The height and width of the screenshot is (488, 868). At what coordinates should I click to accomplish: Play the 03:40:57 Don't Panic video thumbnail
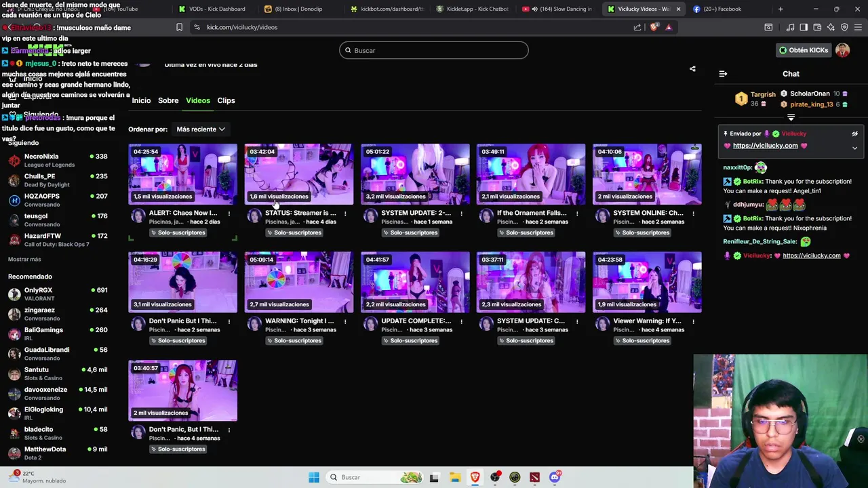183,390
